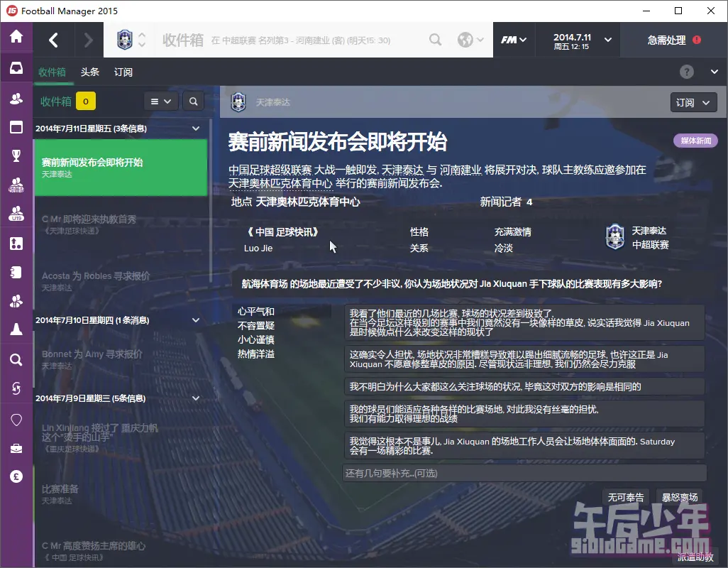Choose answer 我不明白为什么大家都这么关注
Screen dimensions: 728x568
click(x=524, y=386)
